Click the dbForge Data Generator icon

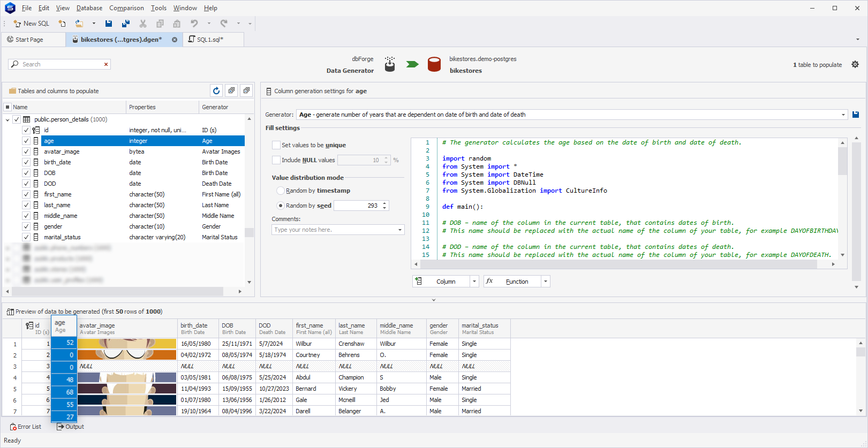point(390,65)
